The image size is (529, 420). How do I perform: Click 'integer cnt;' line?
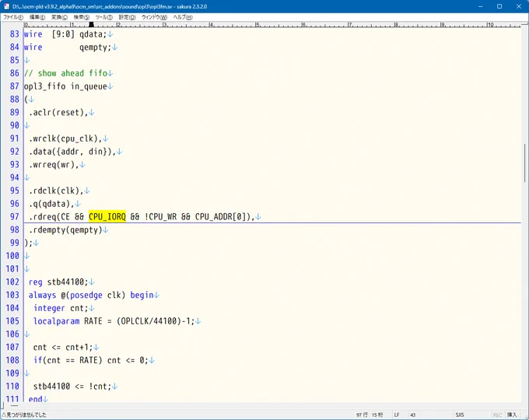pos(61,308)
